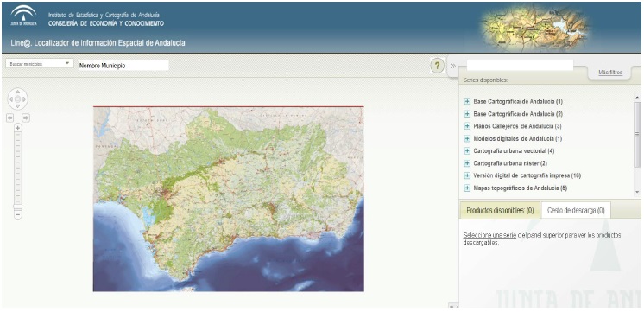Select Mapas topográficos de Andalucía (5) label
Viewport: 644px width, 312px height.
520,188
